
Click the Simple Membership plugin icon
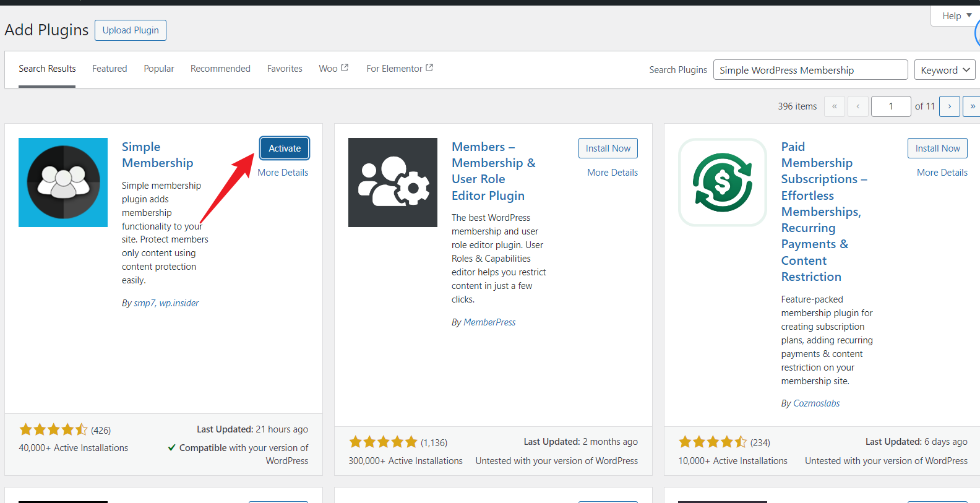pos(63,183)
